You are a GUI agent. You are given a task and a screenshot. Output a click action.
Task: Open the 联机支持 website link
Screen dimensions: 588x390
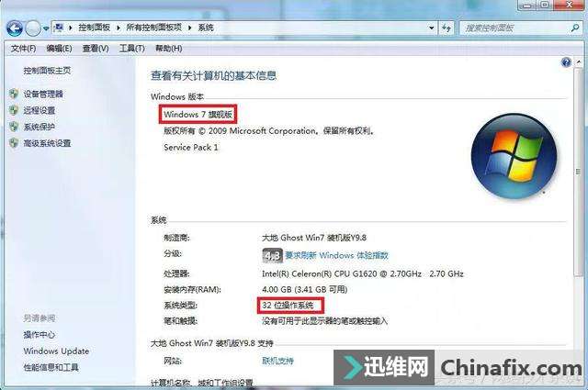pos(277,361)
